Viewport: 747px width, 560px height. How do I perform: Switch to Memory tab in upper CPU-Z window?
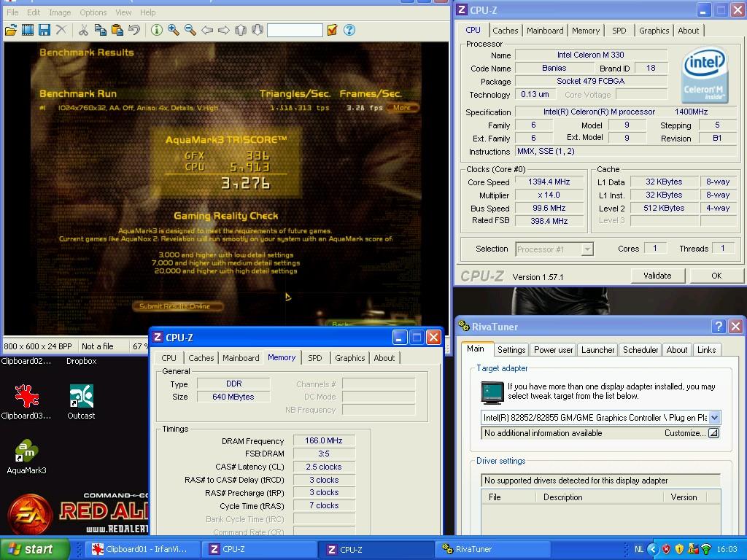[x=586, y=31]
